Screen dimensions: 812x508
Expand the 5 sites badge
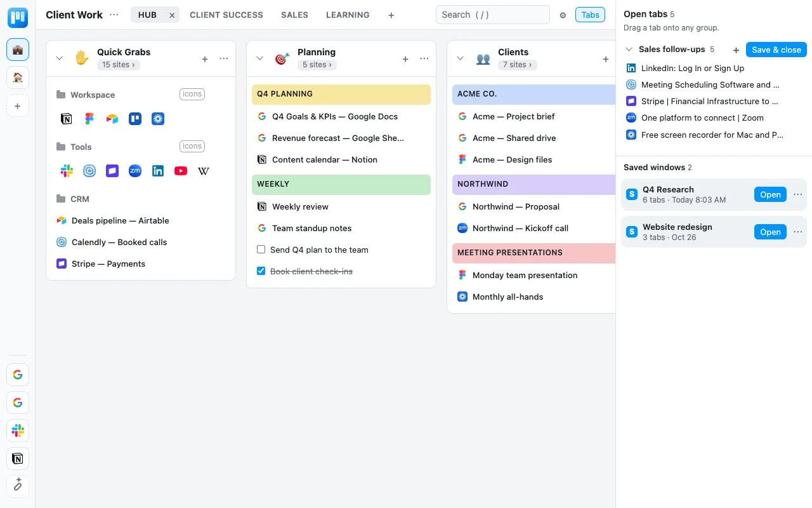pyautogui.click(x=317, y=65)
